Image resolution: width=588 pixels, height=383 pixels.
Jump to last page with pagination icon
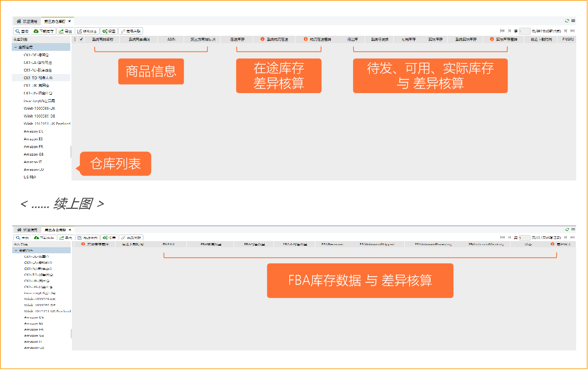click(572, 30)
